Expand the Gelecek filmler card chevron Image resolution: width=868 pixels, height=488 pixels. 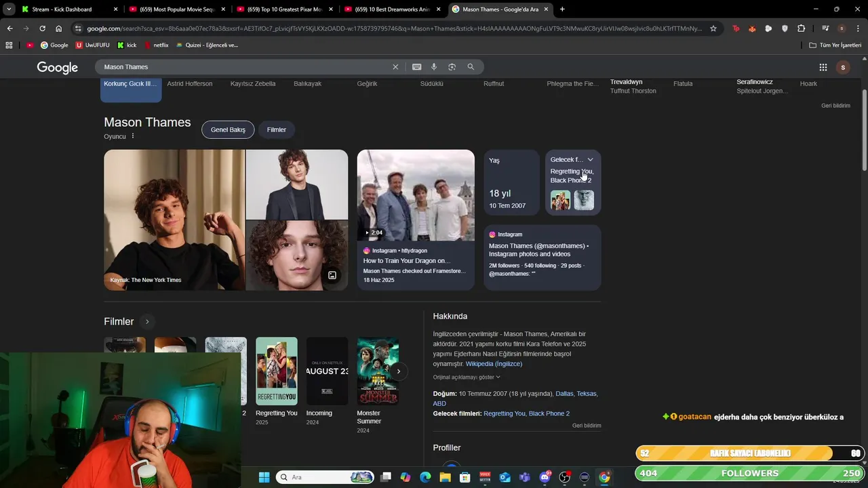(x=590, y=160)
